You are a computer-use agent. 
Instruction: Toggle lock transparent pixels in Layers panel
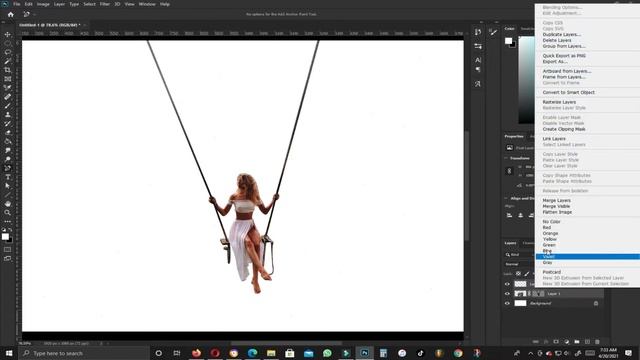click(x=518, y=274)
